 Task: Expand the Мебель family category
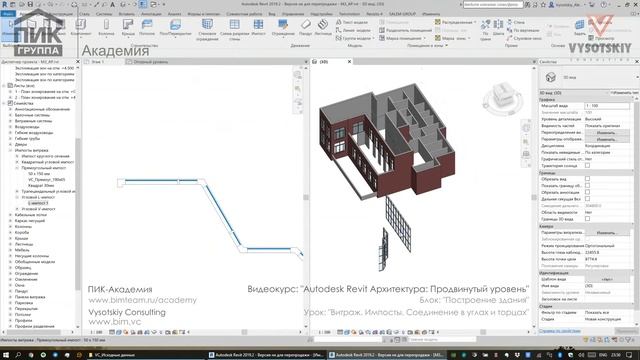11,250
